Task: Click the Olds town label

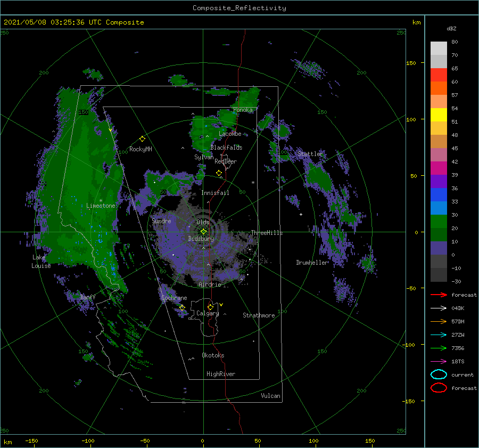Action: pyautogui.click(x=203, y=222)
